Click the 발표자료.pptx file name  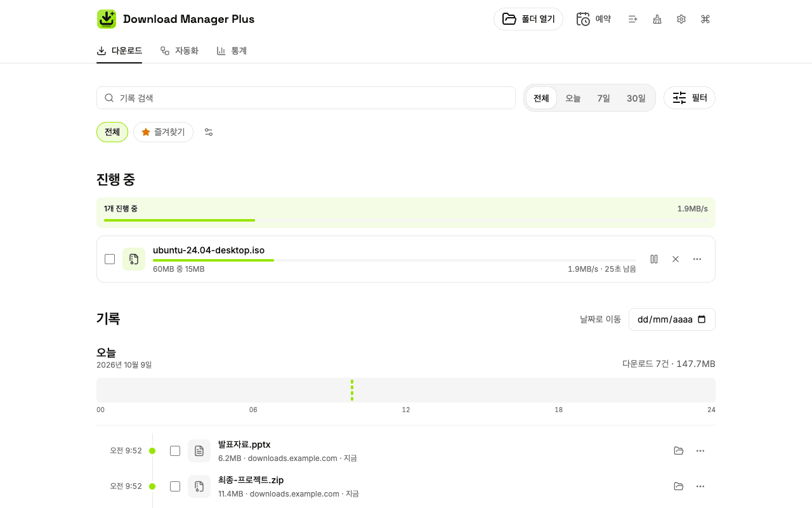tap(244, 444)
